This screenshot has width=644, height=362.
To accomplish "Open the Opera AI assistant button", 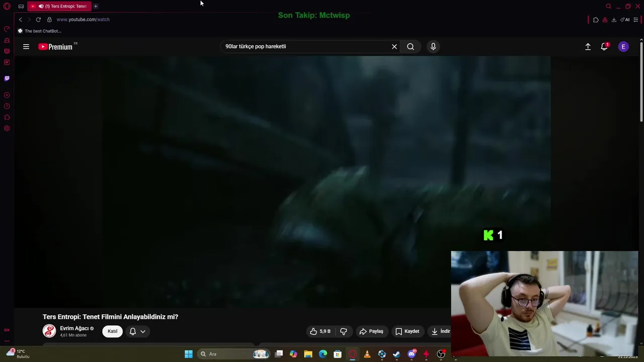I will [625, 20].
